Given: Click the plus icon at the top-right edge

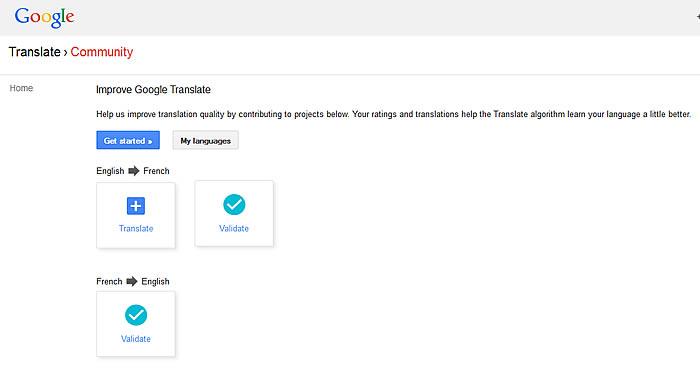Looking at the screenshot, I should click(x=698, y=17).
